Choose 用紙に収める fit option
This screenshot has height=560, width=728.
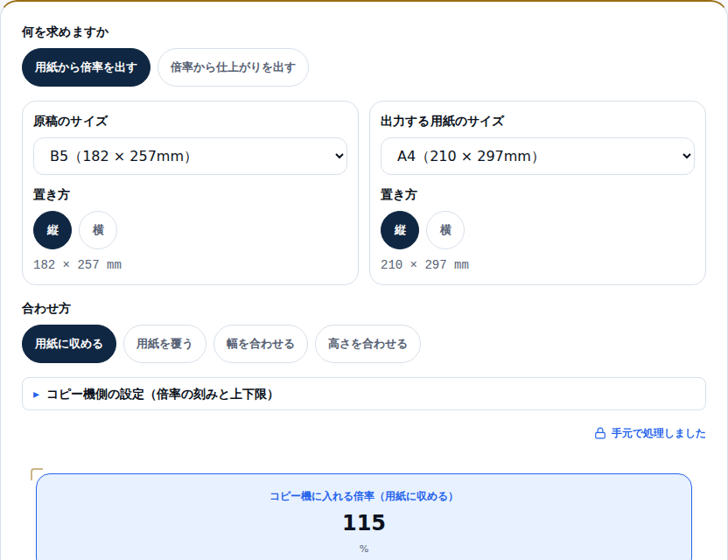click(x=69, y=344)
